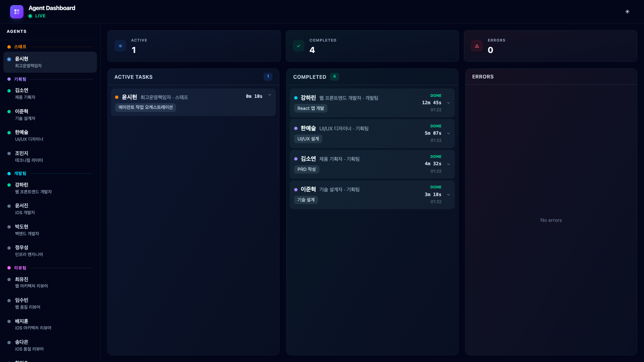The height and width of the screenshot is (362, 644).
Task: Click the Completed green checkmark icon
Action: [299, 46]
